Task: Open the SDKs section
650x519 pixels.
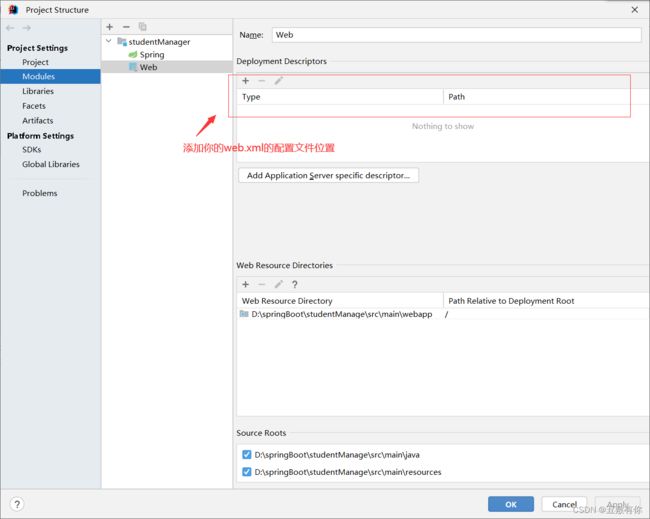Action: click(32, 150)
